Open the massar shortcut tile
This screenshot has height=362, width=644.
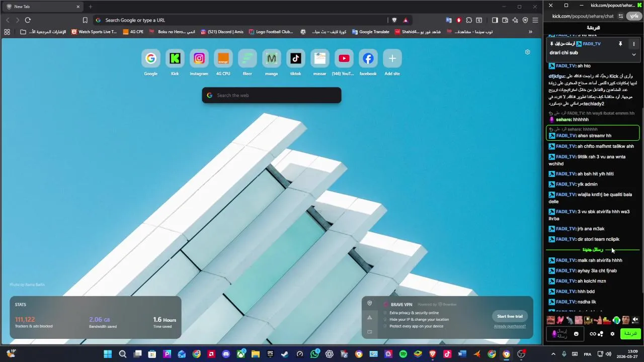tap(319, 59)
